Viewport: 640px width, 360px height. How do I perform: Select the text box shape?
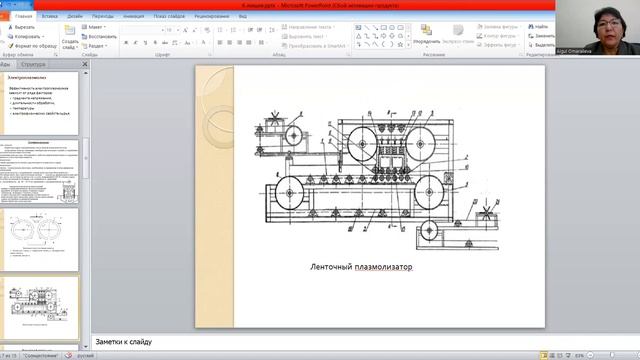click(x=358, y=28)
